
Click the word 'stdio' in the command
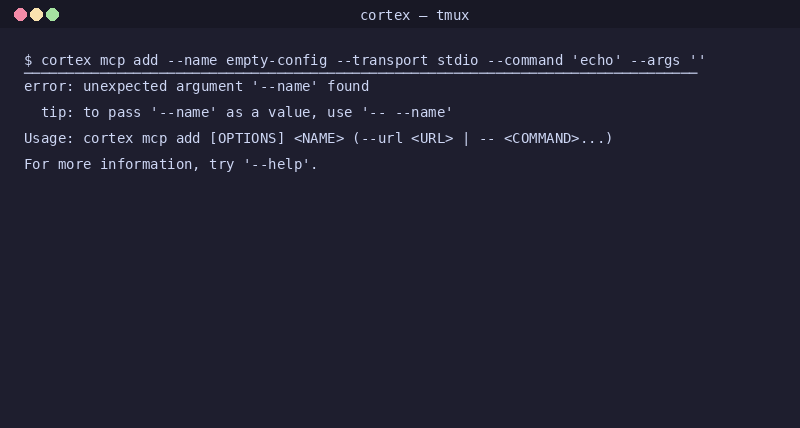pyautogui.click(x=458, y=60)
